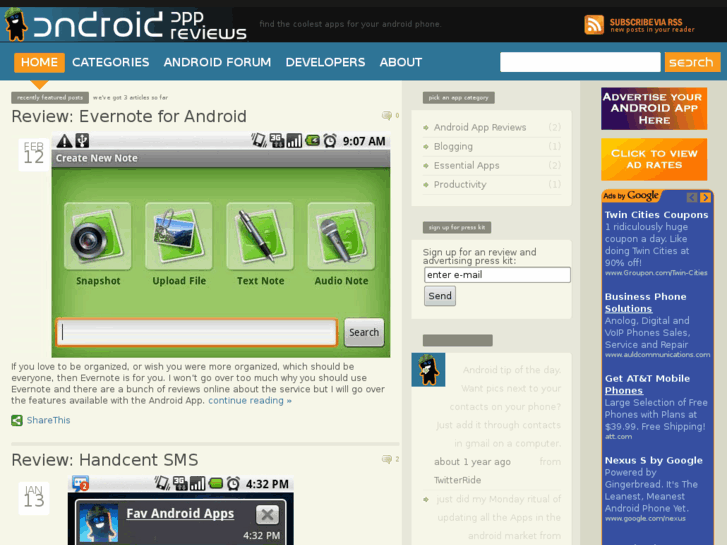Click the 'enter e-mail' input field
Image resolution: width=727 pixels, height=545 pixels.
[497, 275]
